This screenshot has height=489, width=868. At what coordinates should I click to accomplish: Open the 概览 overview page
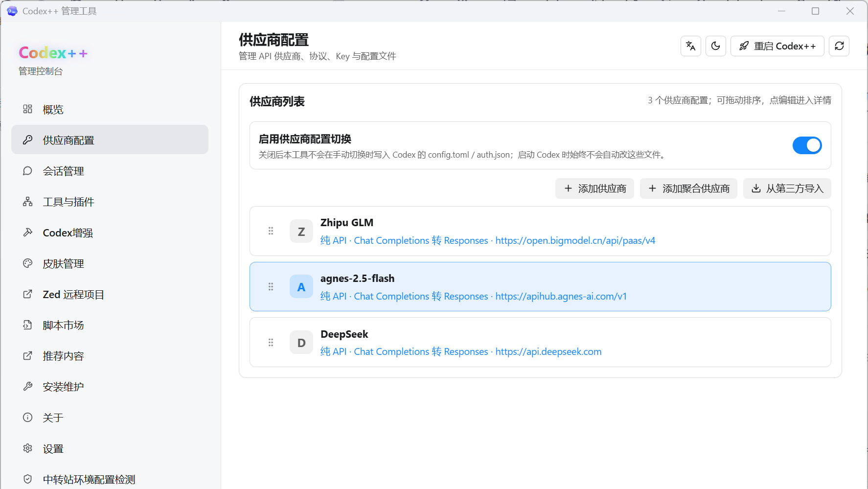click(x=110, y=109)
